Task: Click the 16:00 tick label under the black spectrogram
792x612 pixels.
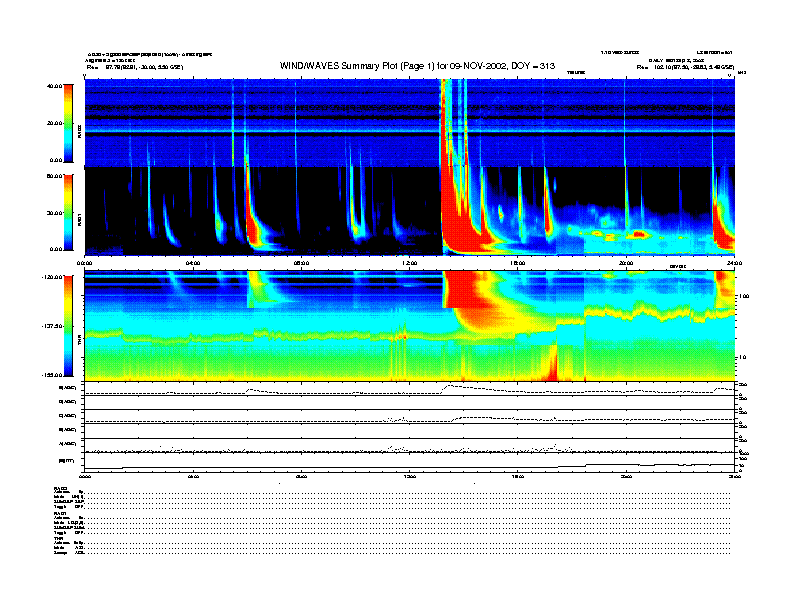Action: (x=518, y=263)
